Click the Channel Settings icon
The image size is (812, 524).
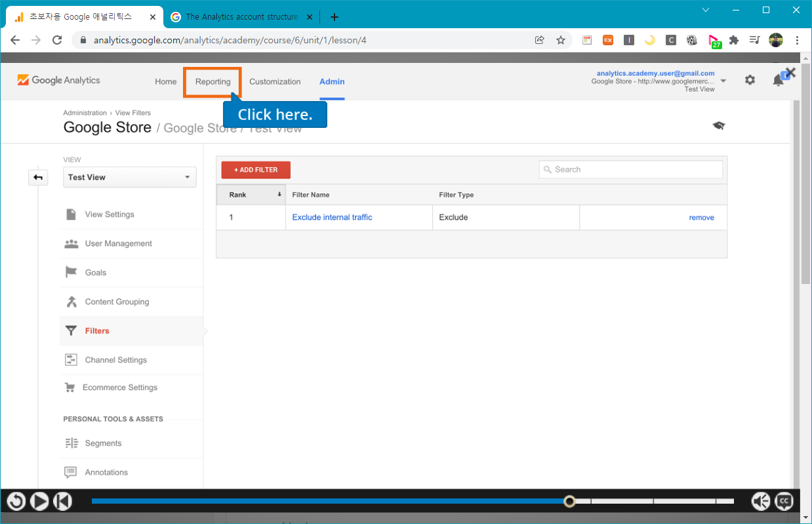tap(71, 359)
